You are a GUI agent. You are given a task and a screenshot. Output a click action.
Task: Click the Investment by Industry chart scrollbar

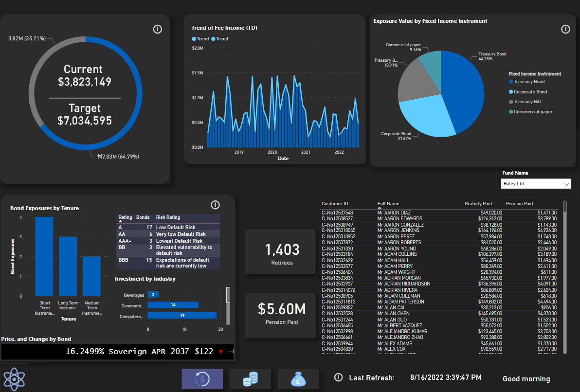(x=228, y=295)
